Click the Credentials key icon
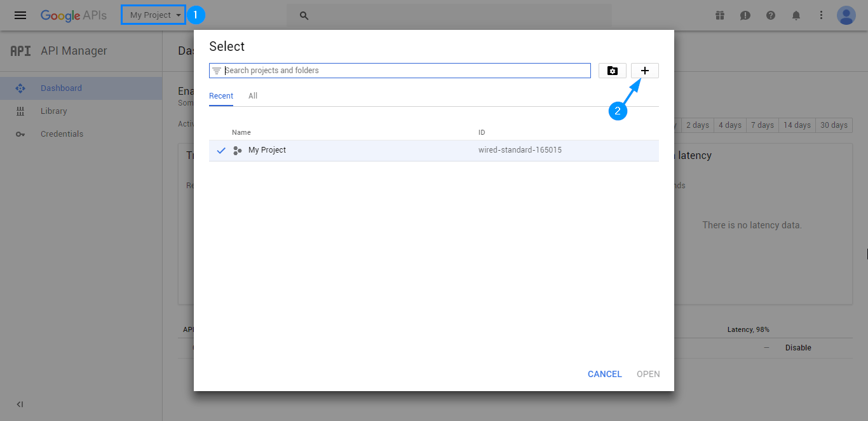This screenshot has height=421, width=868. (x=20, y=134)
